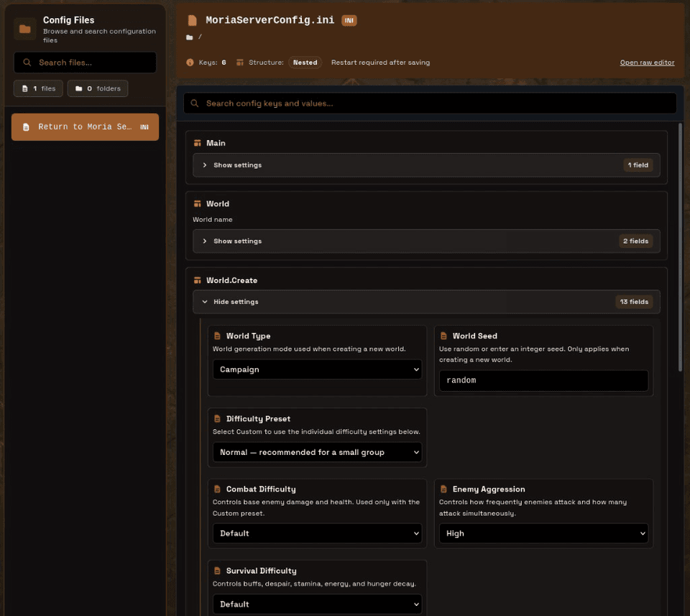Click the Restart required after saving text
690x616 pixels.
coord(381,63)
